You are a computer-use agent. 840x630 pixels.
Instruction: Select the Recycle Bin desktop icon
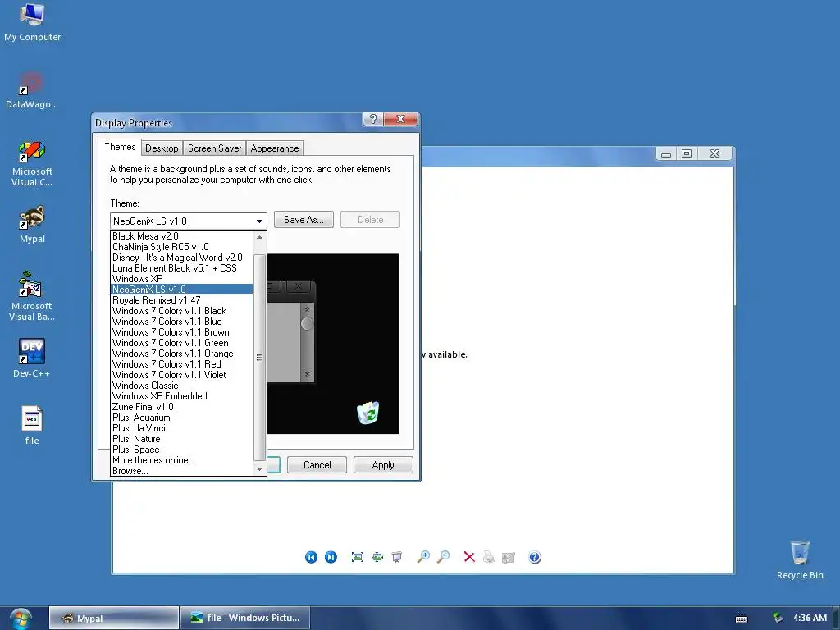800,559
